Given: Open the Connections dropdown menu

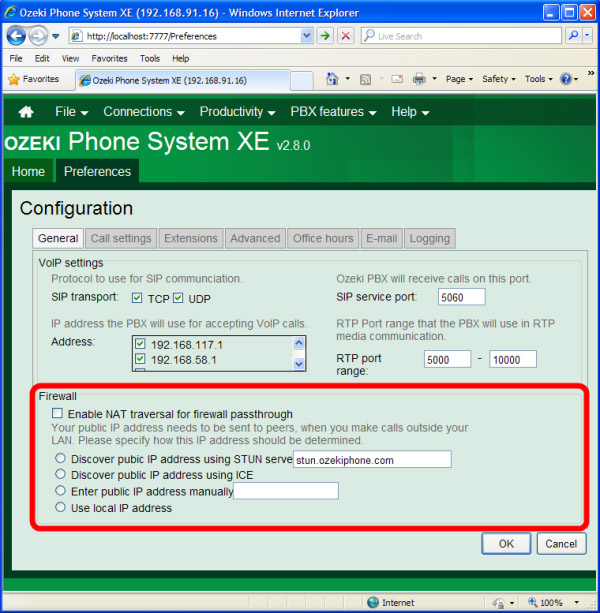Looking at the screenshot, I should pyautogui.click(x=144, y=112).
